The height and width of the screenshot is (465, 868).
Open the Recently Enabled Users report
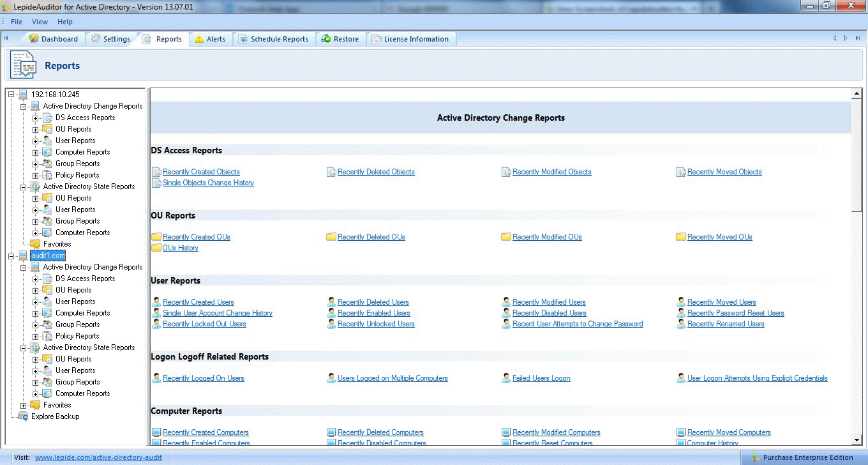(x=374, y=313)
